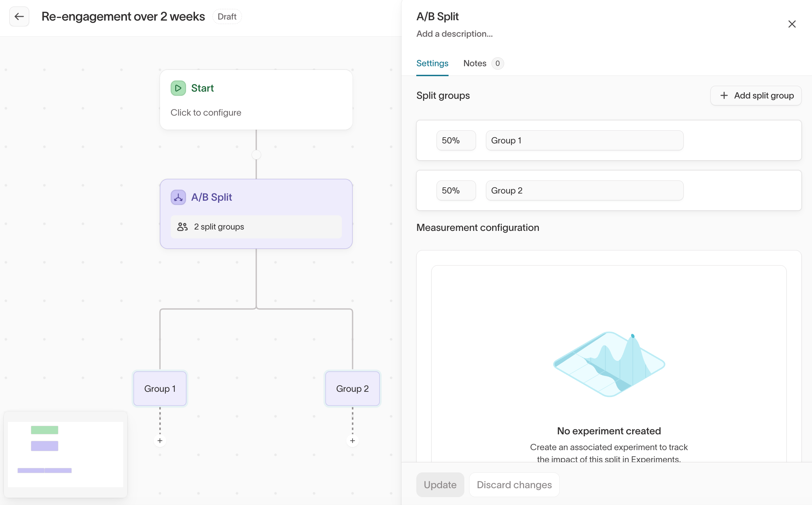Select the A/B Split node title
812x505 pixels.
coord(211,197)
